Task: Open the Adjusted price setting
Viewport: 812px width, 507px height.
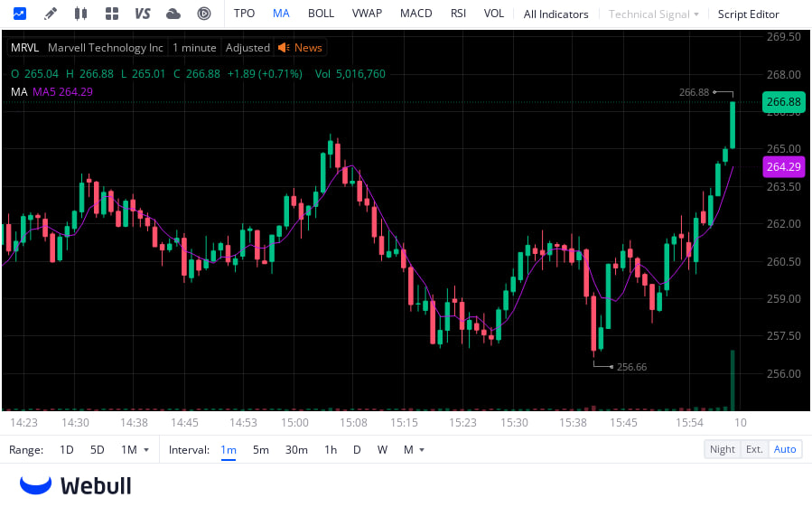Action: tap(247, 48)
